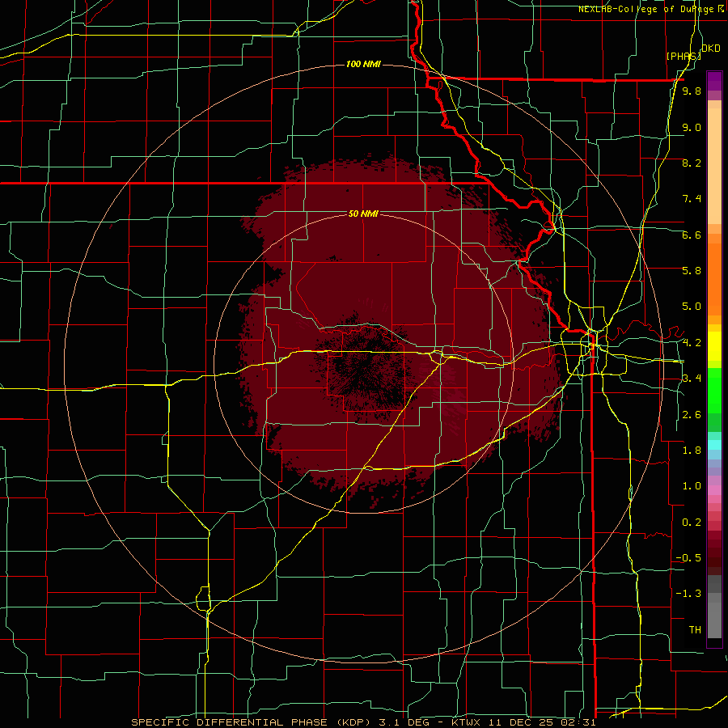Select the 1.0 scale label
Viewport: 728px width, 728px height.
pyautogui.click(x=692, y=486)
